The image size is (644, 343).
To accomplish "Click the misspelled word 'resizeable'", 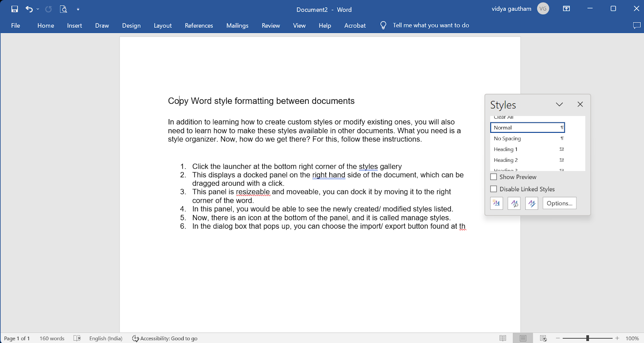I will [253, 192].
